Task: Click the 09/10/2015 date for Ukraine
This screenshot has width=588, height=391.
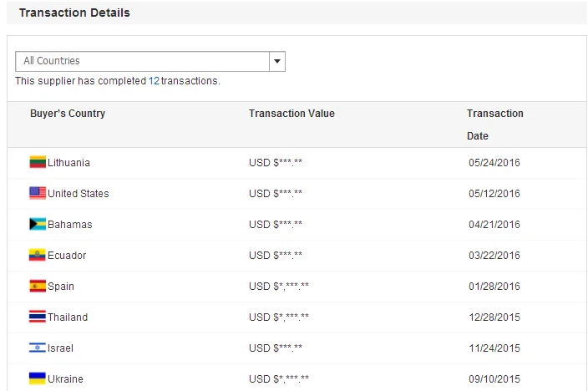Action: coord(494,379)
